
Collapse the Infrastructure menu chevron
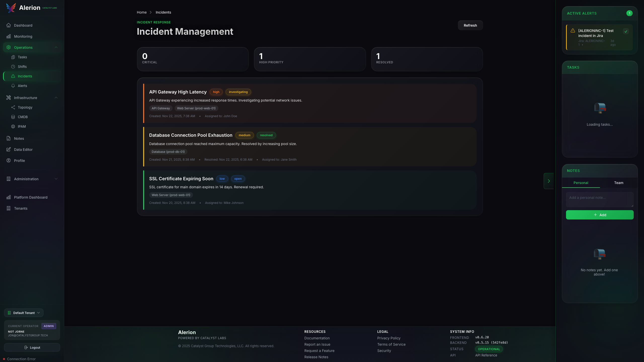coord(56,98)
